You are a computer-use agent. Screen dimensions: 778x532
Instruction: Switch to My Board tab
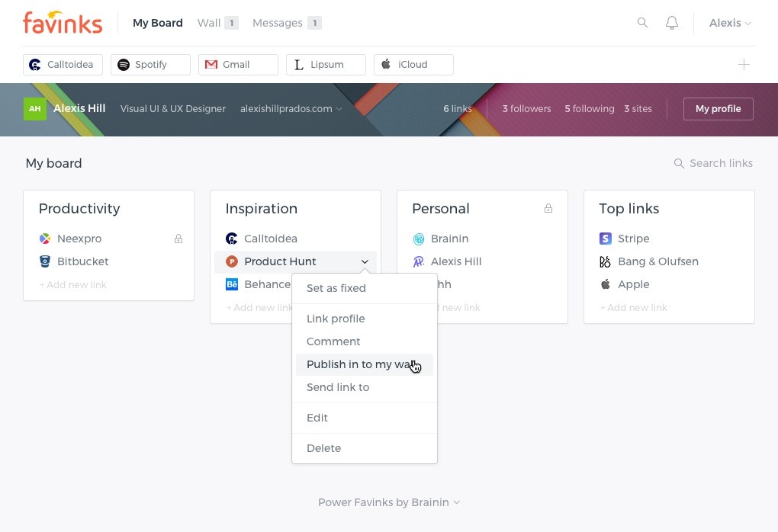pyautogui.click(x=158, y=23)
